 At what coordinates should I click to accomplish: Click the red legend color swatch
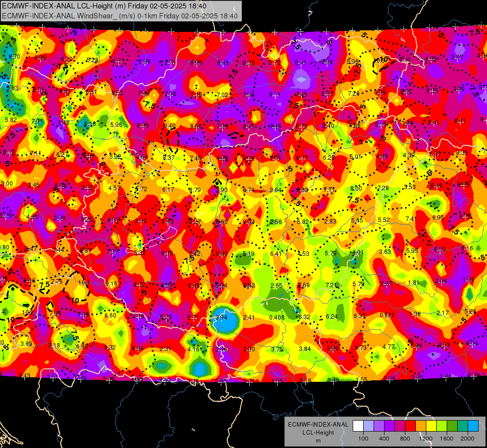(410, 426)
